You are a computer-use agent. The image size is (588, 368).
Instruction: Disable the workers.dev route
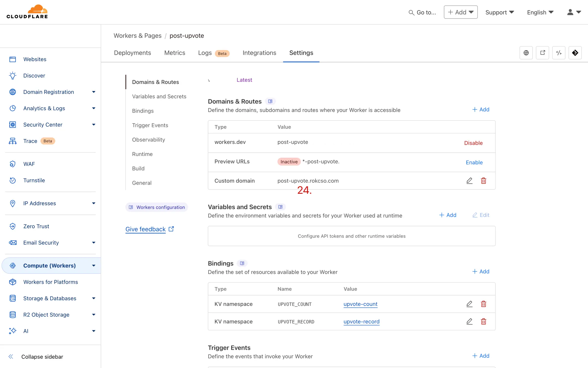[473, 143]
